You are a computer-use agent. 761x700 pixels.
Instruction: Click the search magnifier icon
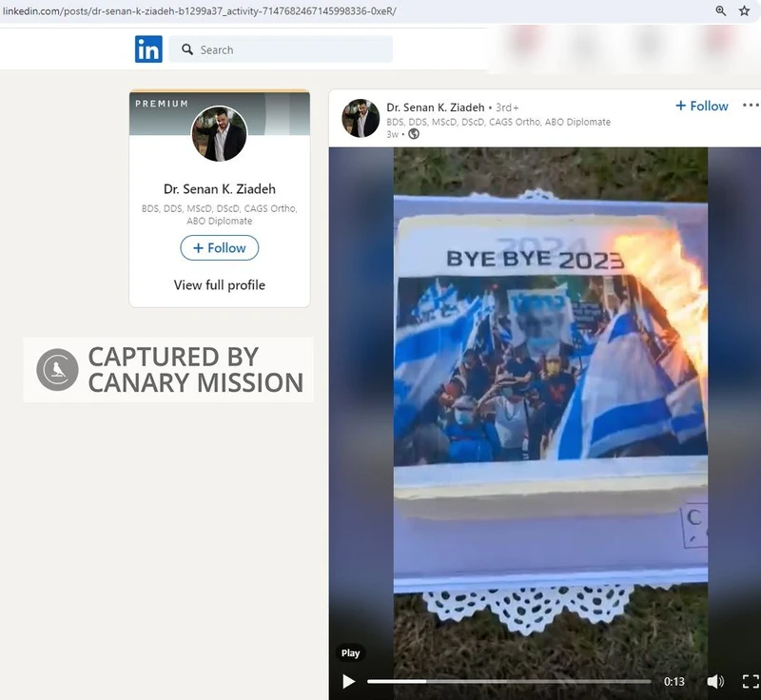tap(186, 49)
